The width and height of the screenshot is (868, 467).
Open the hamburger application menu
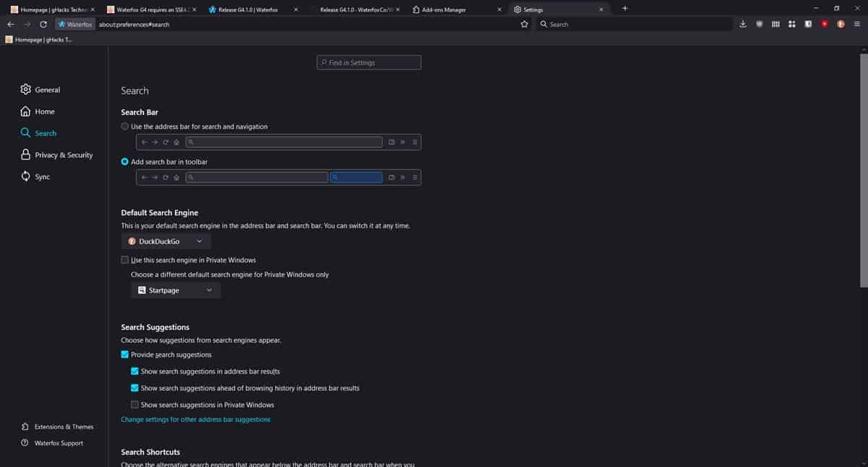tap(856, 24)
